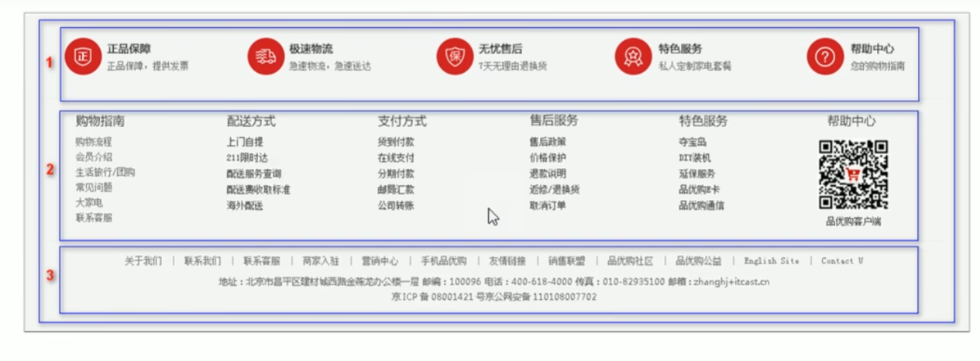Select 货到付款 payment option link

coord(396,142)
